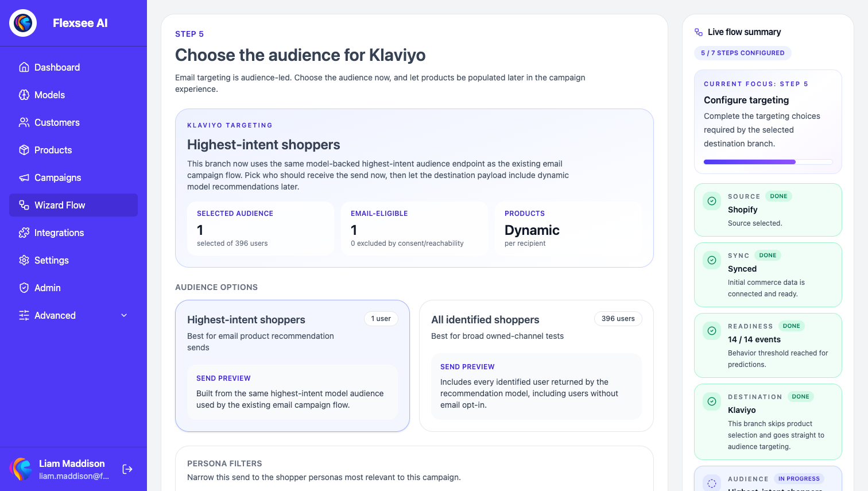Click the Wizard Flow icon in sidebar

(x=24, y=205)
